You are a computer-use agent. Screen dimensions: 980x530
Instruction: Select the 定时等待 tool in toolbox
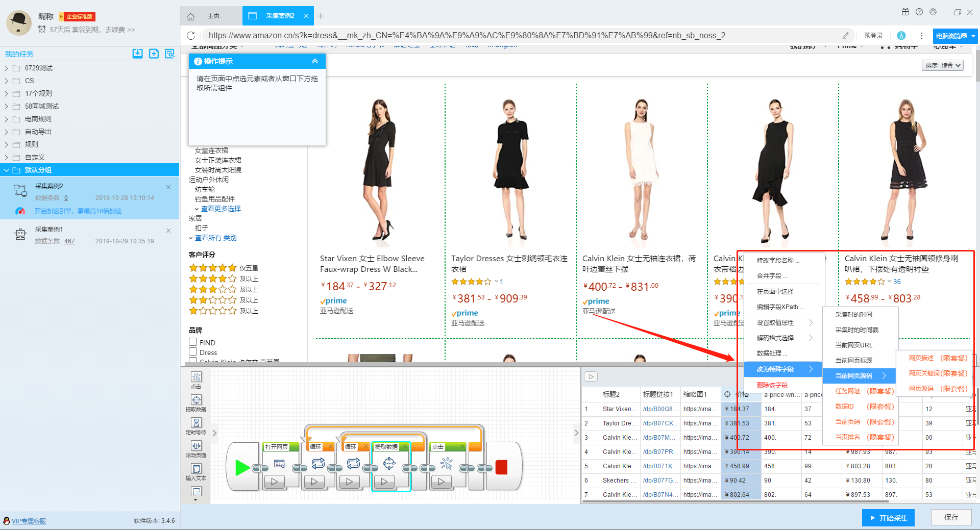[x=196, y=426]
